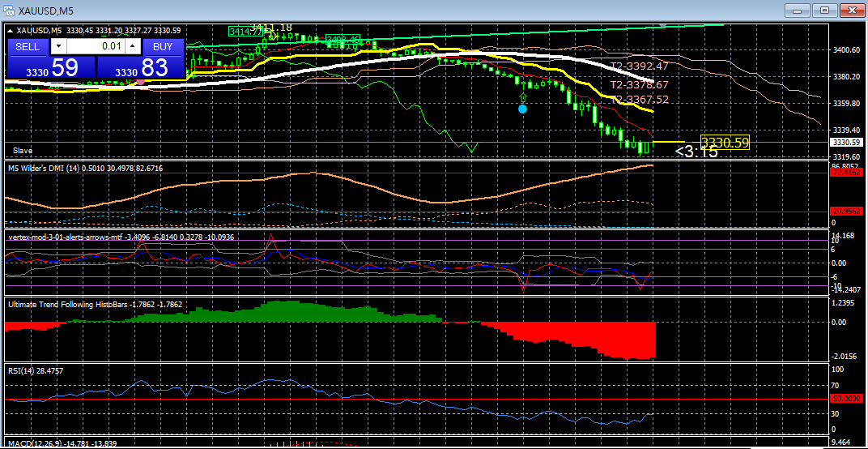Select the pink dot marker under BUY panel
This screenshot has width=868, height=449.
(x=141, y=82)
